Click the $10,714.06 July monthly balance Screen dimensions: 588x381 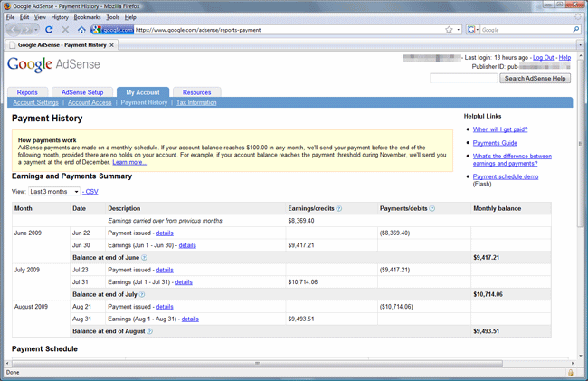pyautogui.click(x=488, y=294)
